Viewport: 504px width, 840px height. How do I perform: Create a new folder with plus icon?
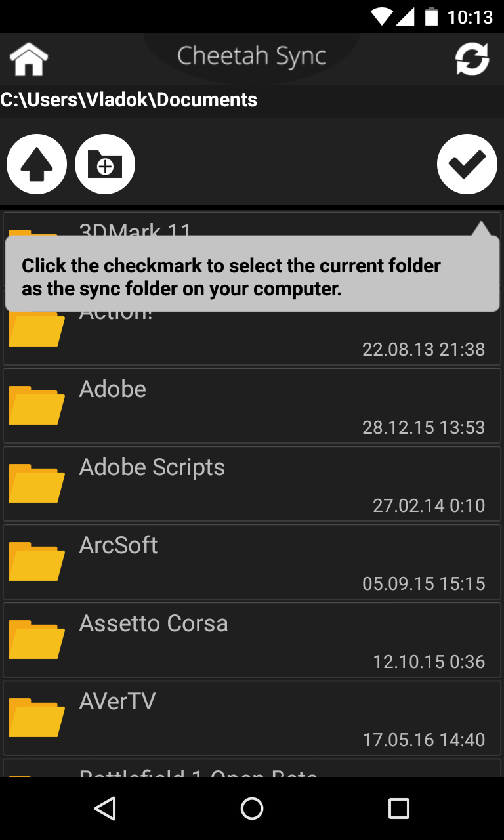pos(105,164)
